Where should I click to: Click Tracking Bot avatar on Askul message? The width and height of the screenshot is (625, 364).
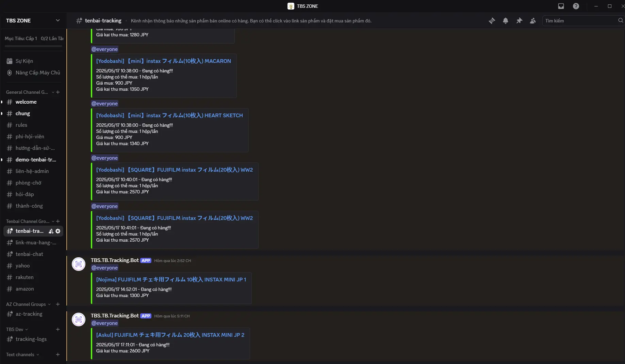(79, 319)
